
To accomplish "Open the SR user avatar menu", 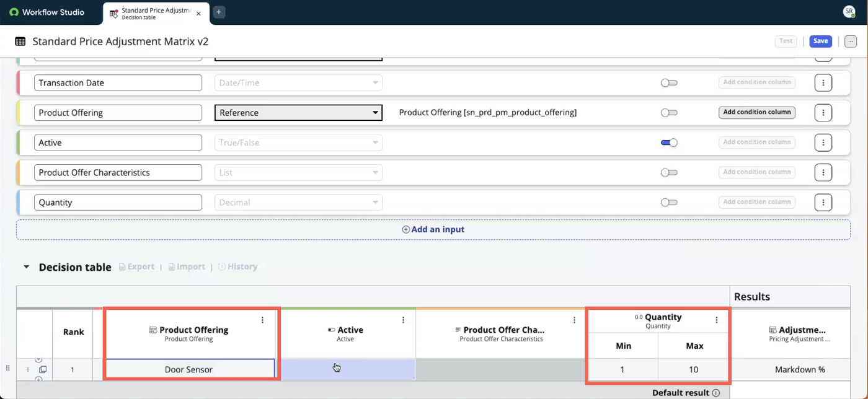I will (x=849, y=12).
